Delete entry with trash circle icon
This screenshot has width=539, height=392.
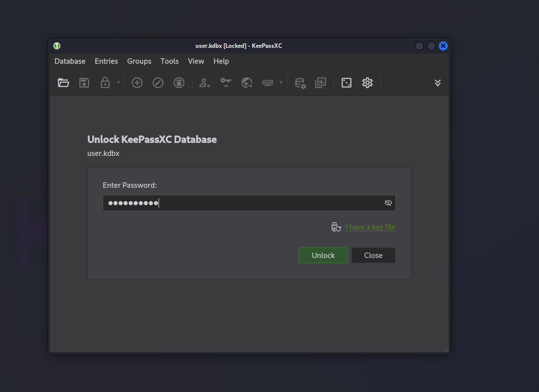[x=179, y=83]
